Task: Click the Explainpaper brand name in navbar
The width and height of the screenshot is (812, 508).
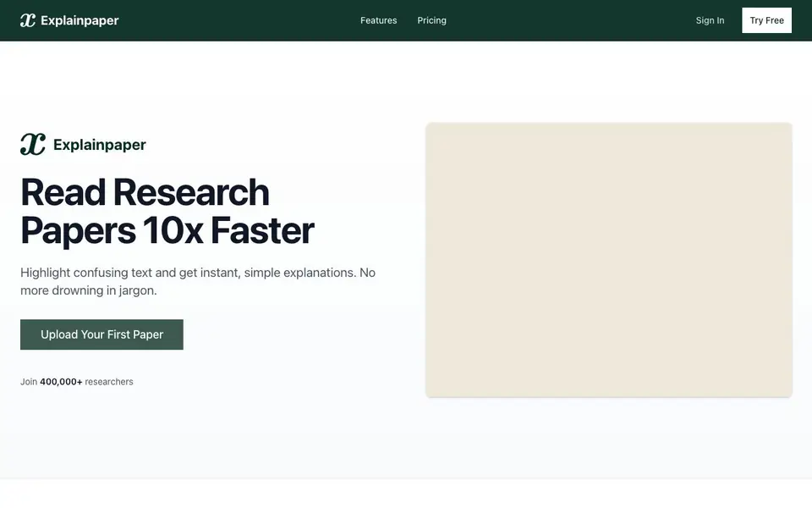Action: point(80,20)
